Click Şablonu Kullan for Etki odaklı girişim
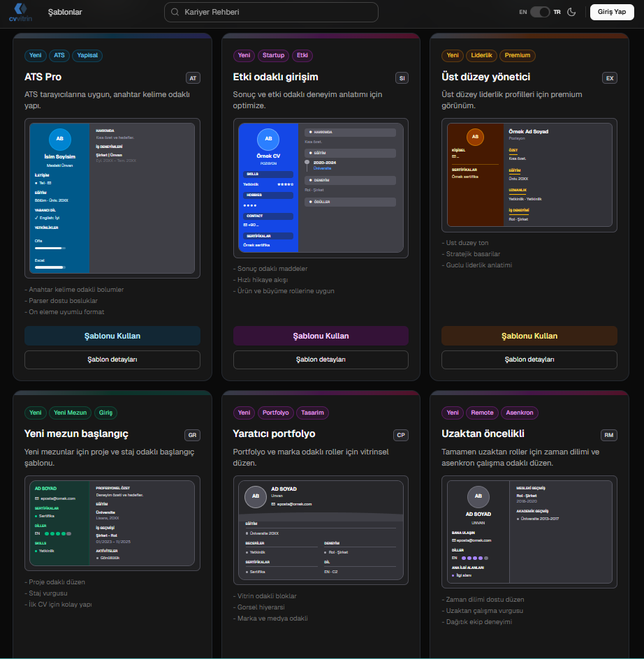The image size is (644, 659). 321,336
